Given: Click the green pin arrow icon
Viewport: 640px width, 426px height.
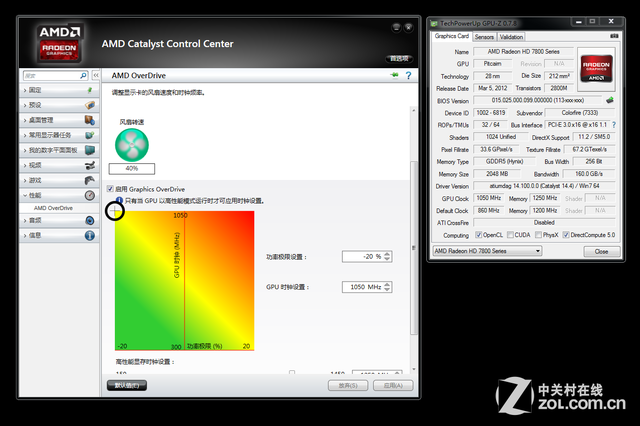Looking at the screenshot, I should click(394, 75).
